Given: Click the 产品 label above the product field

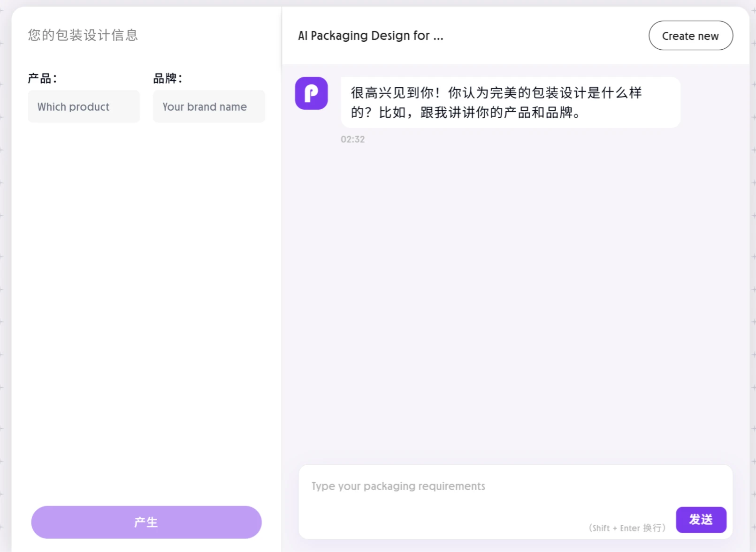Looking at the screenshot, I should [x=42, y=78].
